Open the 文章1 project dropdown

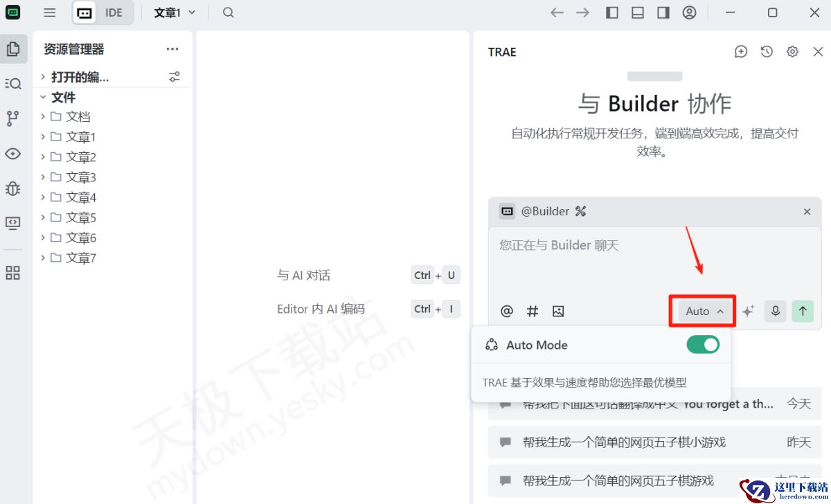pyautogui.click(x=175, y=12)
